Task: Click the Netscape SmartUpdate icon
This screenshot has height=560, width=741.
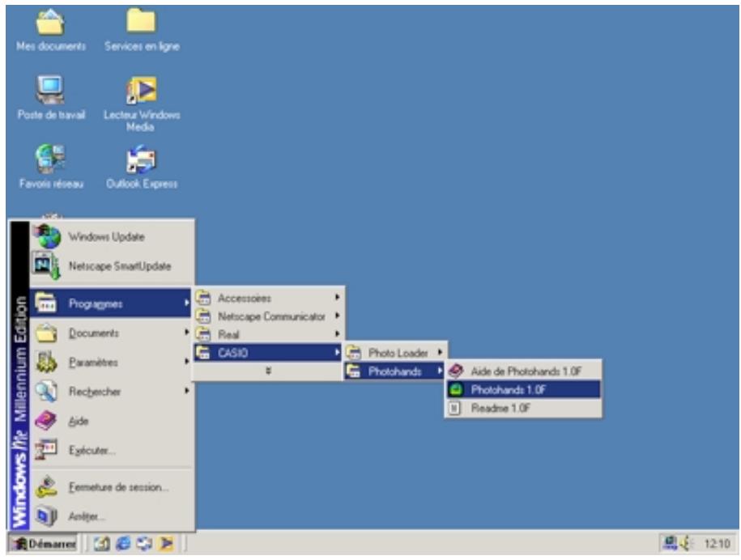Action: pyautogui.click(x=46, y=265)
